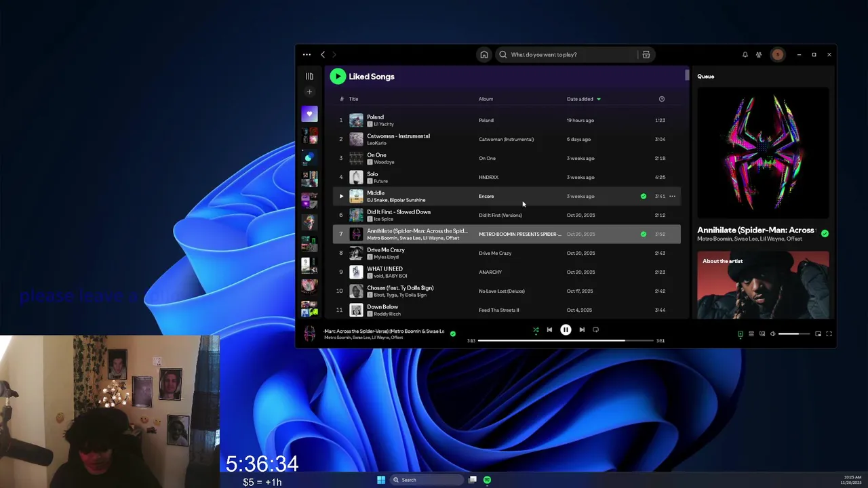Open the Browse icon in the search bar

646,54
